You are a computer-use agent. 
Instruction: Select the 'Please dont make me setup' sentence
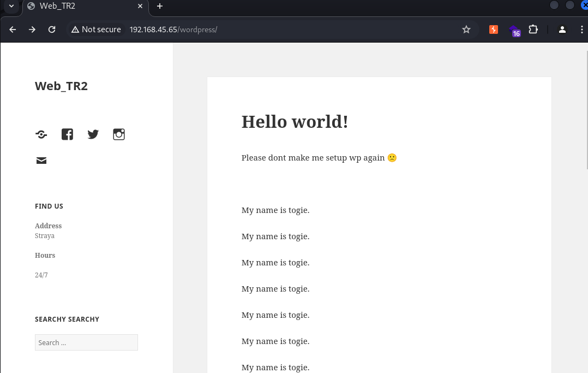pyautogui.click(x=319, y=158)
